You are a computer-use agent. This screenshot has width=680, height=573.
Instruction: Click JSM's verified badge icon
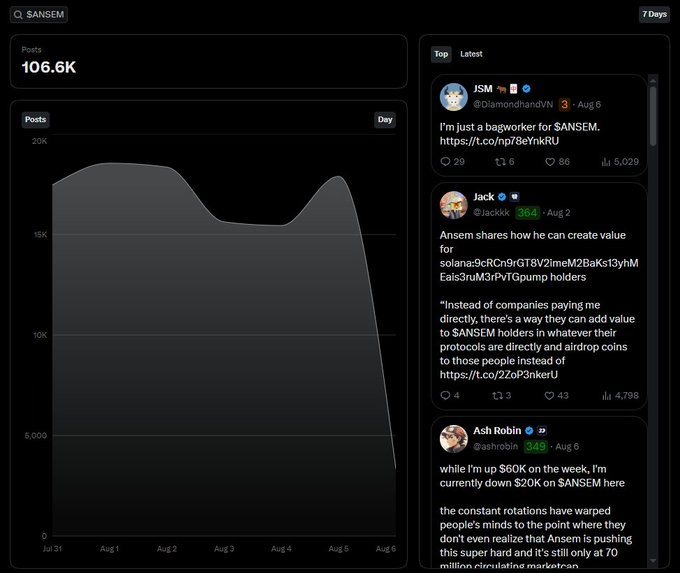(526, 89)
